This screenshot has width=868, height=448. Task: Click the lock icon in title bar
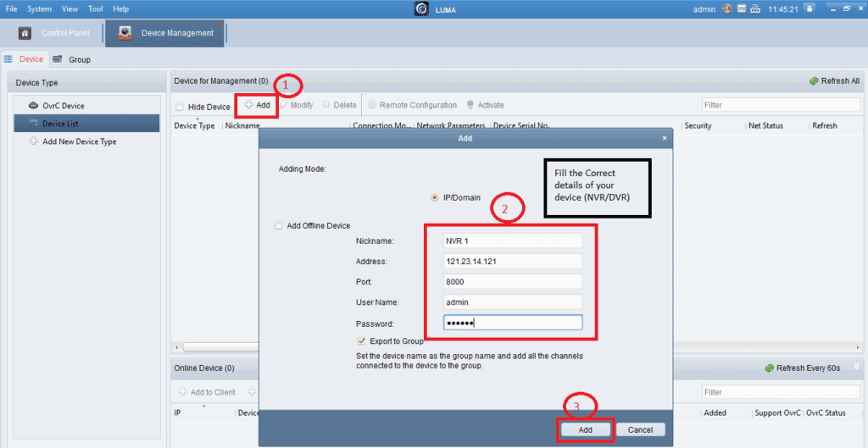pos(810,8)
